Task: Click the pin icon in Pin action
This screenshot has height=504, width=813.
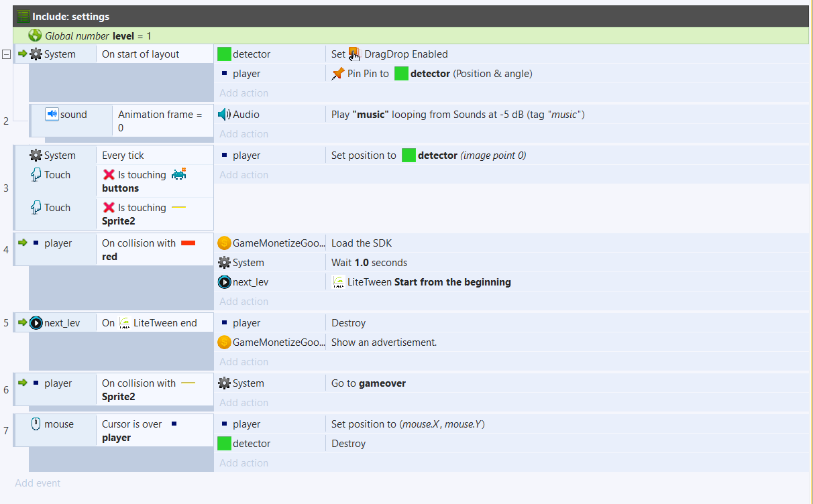Action: click(338, 74)
